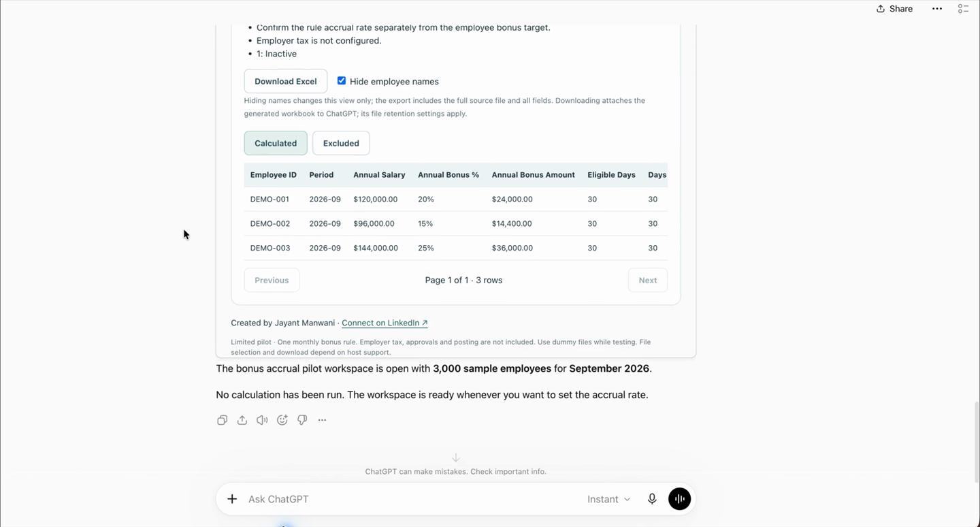
Task: Open the three-dot conversation options menu
Action: coord(937,9)
